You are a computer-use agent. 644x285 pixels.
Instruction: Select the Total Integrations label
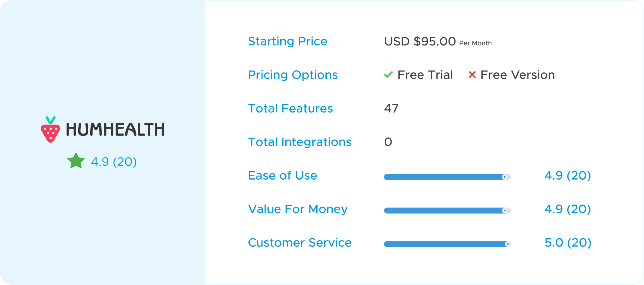(x=300, y=142)
